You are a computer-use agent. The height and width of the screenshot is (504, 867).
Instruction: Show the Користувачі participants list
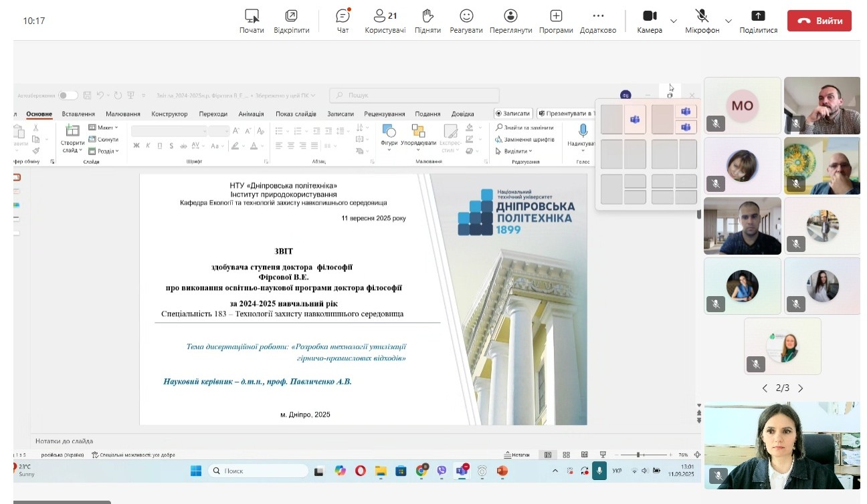pos(385,21)
